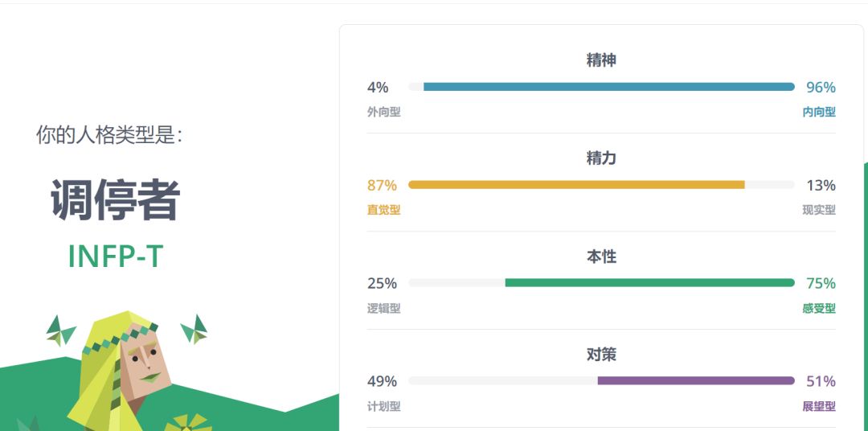The height and width of the screenshot is (431, 868).
Task: Click the 外向型 label
Action: 383,113
